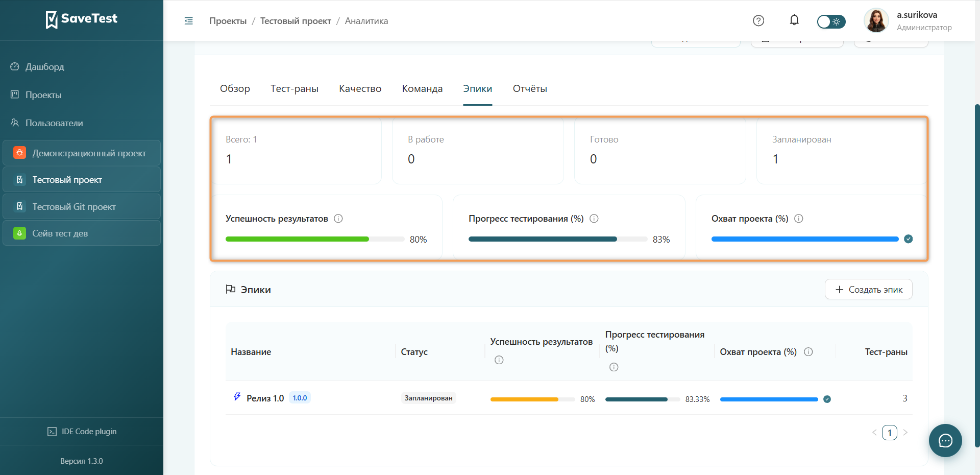
Task: Click the info icon beside Успешность результатов card
Action: click(x=338, y=219)
